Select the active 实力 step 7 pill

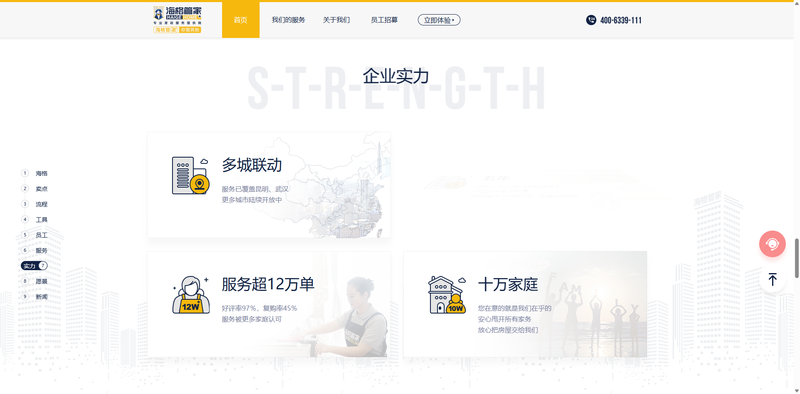coord(34,266)
